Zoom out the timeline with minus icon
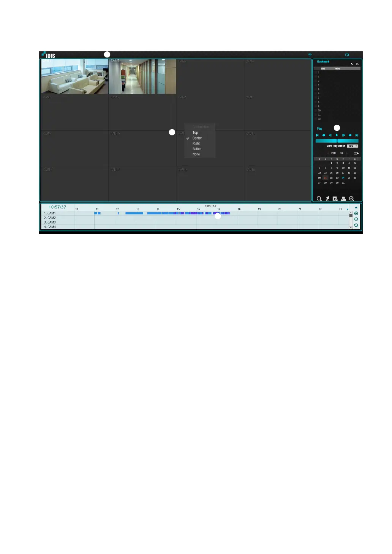This screenshot has height=554, width=392. [x=356, y=219]
